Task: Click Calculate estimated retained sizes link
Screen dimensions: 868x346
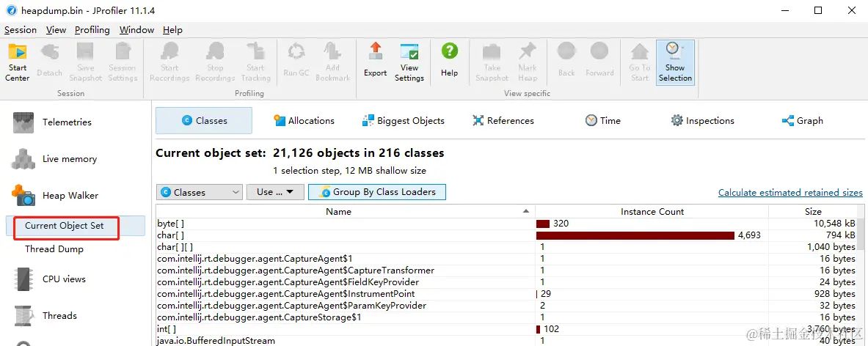Action: (x=790, y=192)
